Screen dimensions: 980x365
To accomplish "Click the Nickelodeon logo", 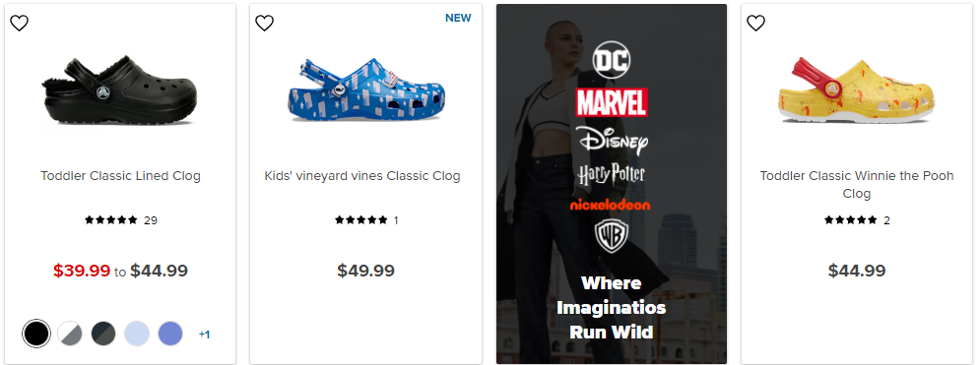I will 610,205.
